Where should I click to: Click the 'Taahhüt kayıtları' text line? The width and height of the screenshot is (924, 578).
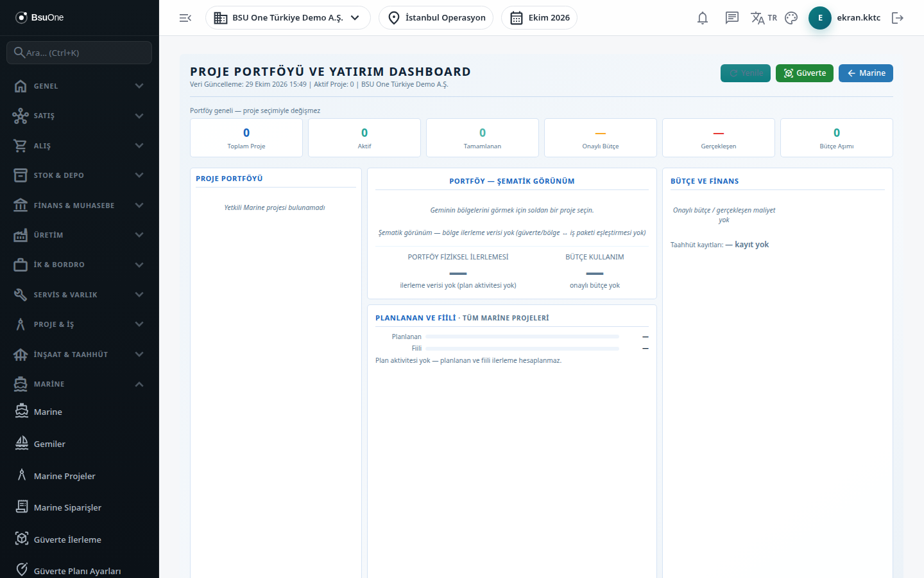pos(719,245)
